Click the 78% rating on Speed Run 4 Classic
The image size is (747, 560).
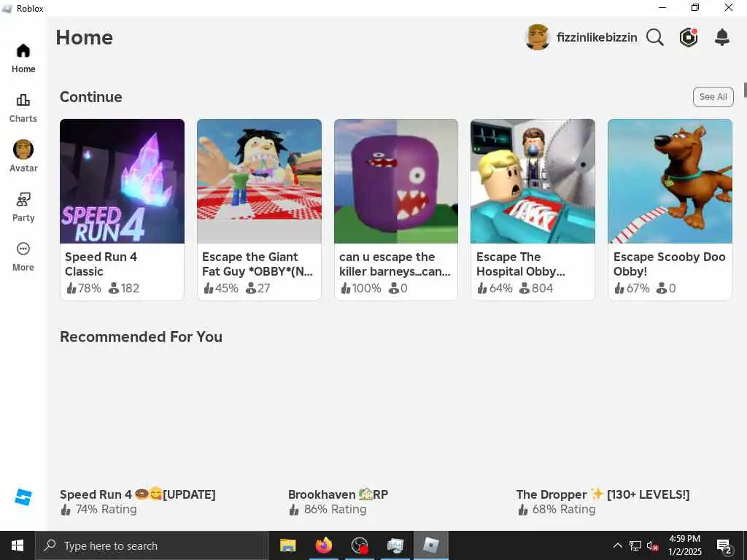84,288
